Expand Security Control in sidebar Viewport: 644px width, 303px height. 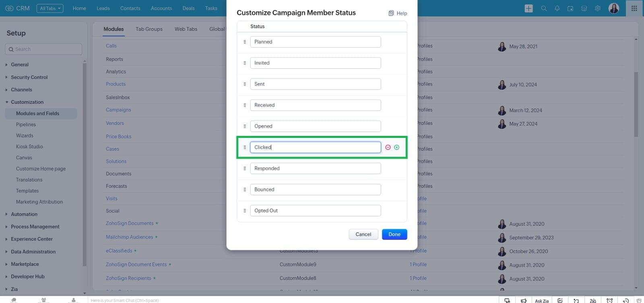pyautogui.click(x=29, y=77)
